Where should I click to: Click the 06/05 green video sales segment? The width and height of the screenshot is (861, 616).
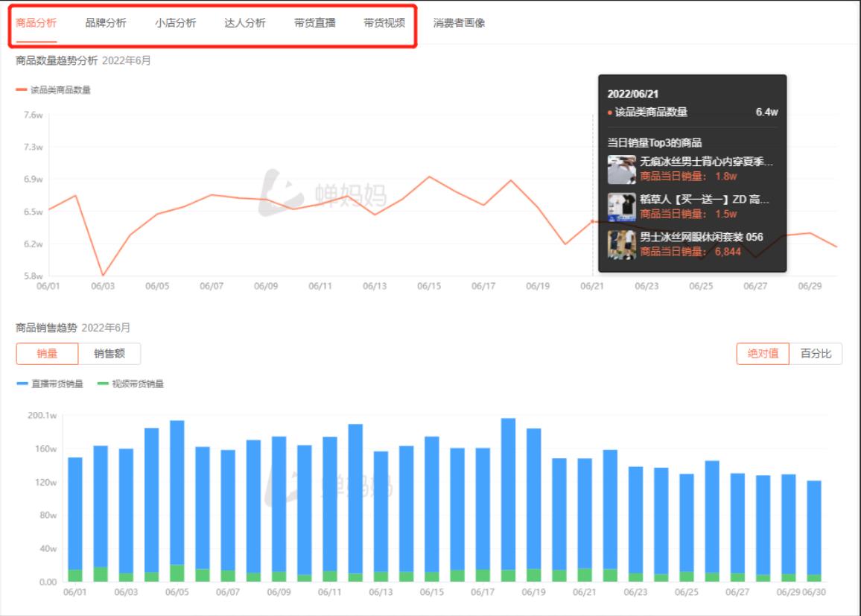pos(177,574)
